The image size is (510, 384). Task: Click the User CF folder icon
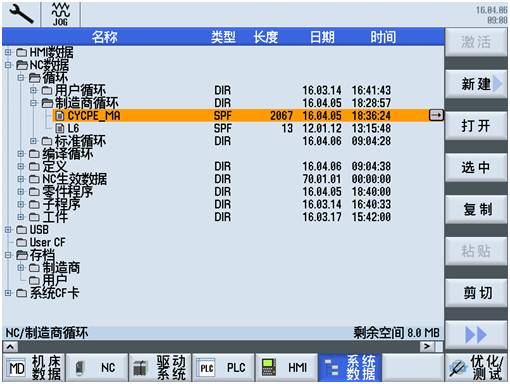point(22,242)
